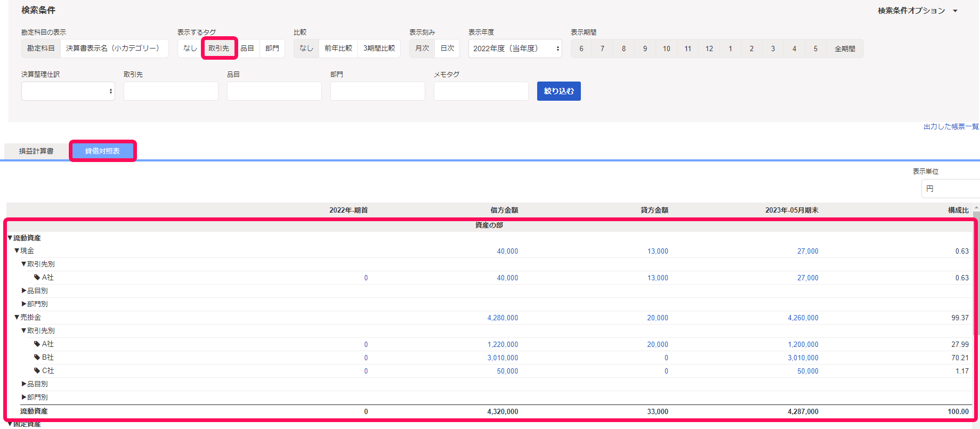This screenshot has height=429, width=980.
Task: Collapse 取引先別 under 現金
Action: (x=24, y=264)
